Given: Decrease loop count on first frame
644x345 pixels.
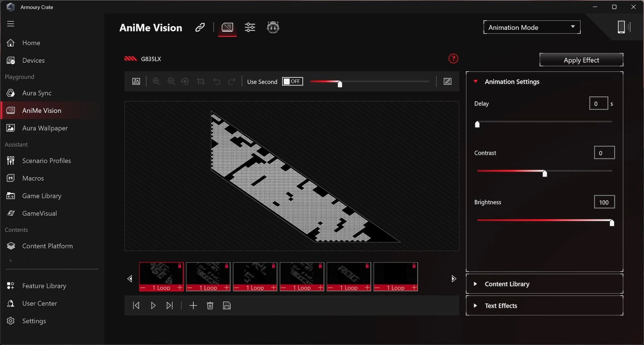Looking at the screenshot, I should [143, 288].
